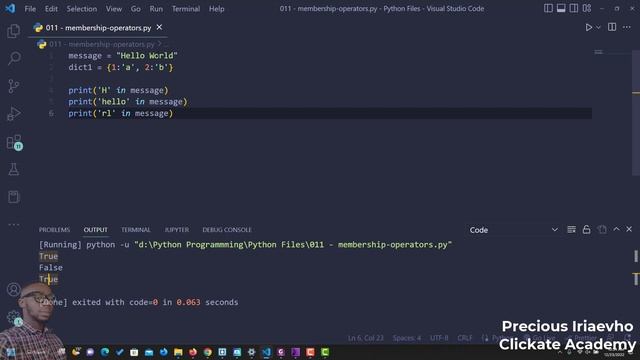The height and width of the screenshot is (360, 640).
Task: Open the File menu
Action: click(30, 9)
